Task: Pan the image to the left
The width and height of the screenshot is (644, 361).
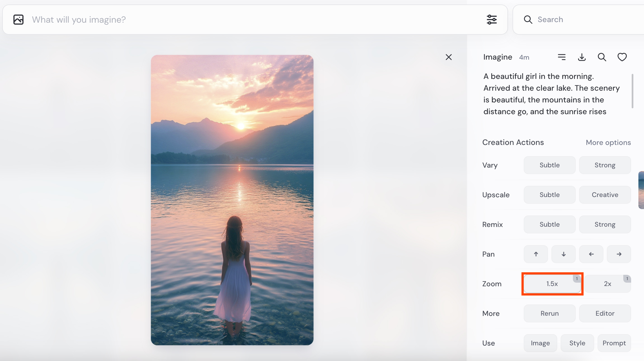Action: pyautogui.click(x=591, y=254)
